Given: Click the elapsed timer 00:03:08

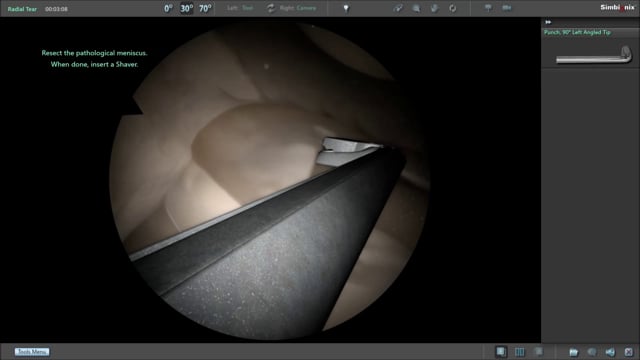Looking at the screenshot, I should 56,9.
